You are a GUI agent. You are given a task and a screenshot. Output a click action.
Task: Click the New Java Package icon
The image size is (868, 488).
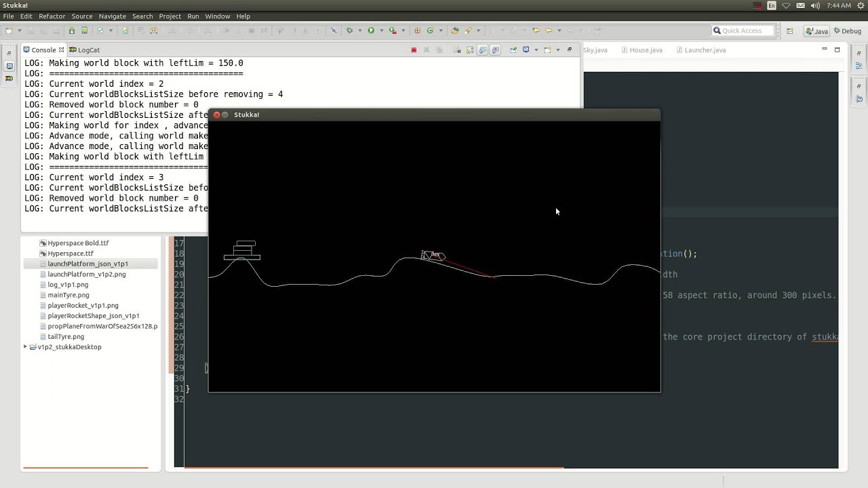[x=417, y=30]
